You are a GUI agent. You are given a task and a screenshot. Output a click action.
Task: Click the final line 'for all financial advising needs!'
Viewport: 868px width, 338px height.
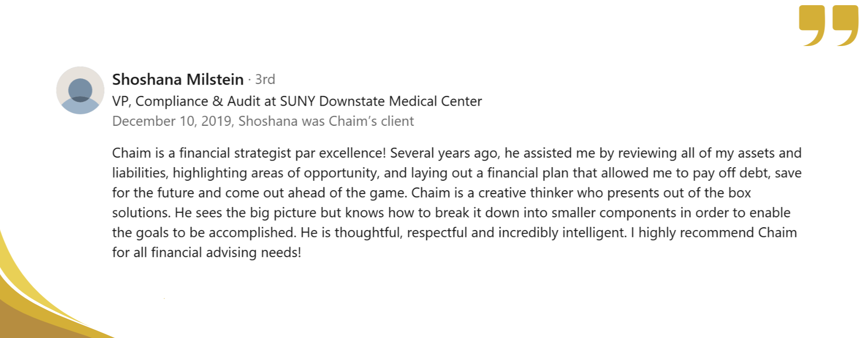[206, 253]
